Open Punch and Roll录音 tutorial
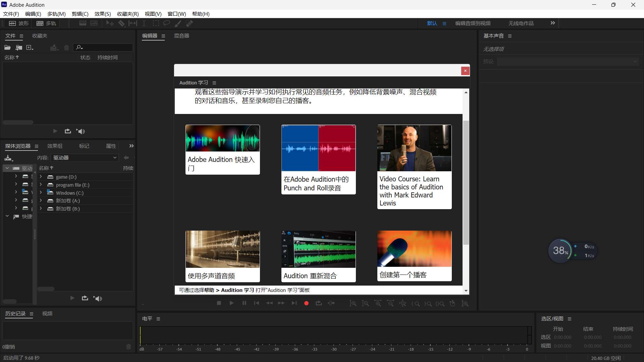 [319, 160]
